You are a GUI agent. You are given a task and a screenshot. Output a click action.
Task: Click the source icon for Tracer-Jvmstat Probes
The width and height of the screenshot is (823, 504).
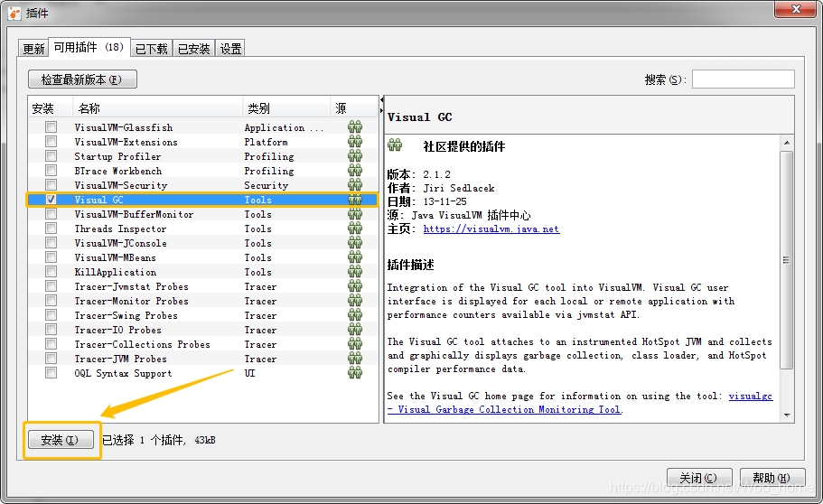[x=355, y=286]
